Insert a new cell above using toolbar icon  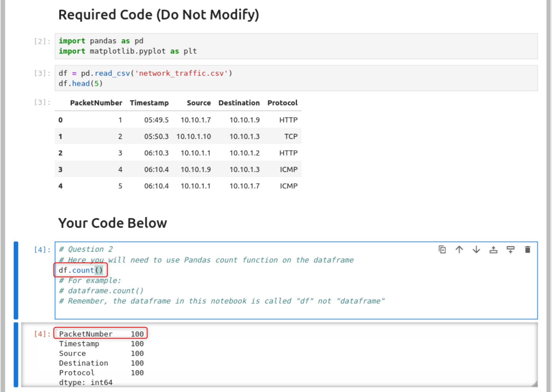[493, 249]
